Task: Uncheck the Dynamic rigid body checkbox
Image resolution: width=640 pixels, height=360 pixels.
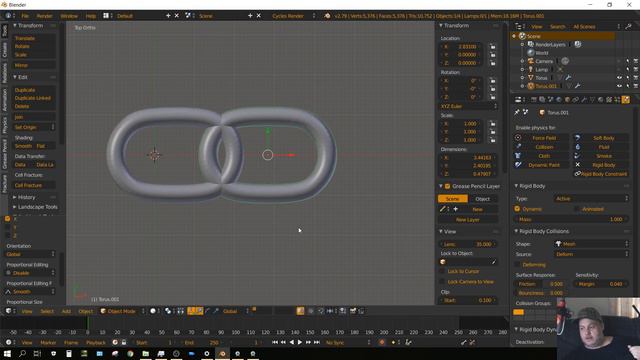Action: (517, 209)
